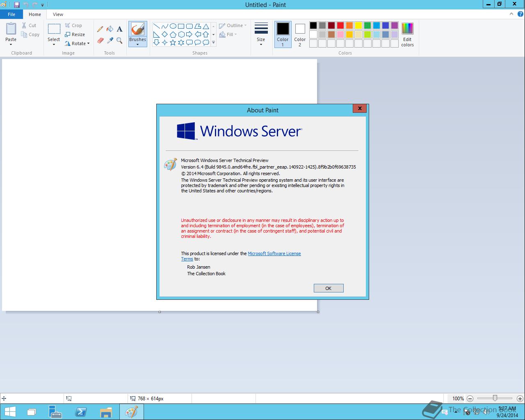
Task: Click OK in About Paint dialog
Action: coord(329,288)
